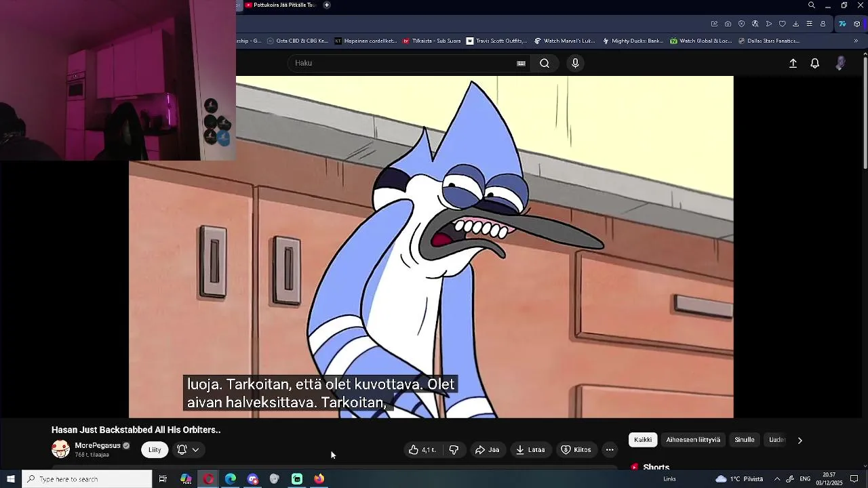The image size is (868, 488).
Task: Open the Mighty Ducks: Bank... bookmark
Action: pos(633,41)
